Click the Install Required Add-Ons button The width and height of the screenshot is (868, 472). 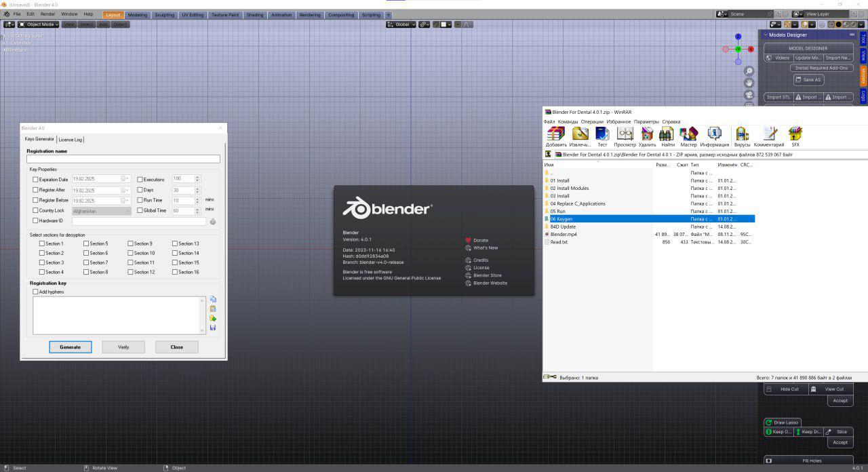(x=821, y=68)
